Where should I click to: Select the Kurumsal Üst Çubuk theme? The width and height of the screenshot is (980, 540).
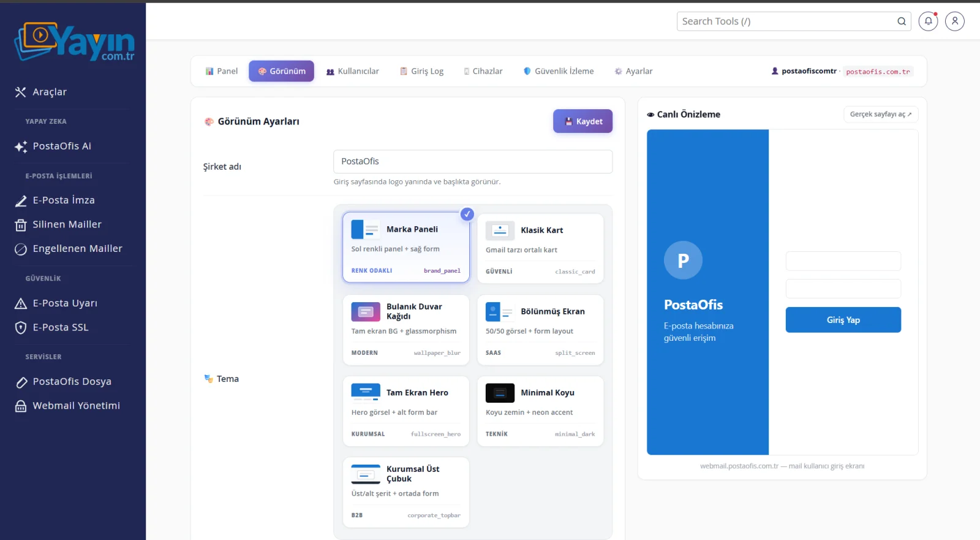click(x=406, y=492)
